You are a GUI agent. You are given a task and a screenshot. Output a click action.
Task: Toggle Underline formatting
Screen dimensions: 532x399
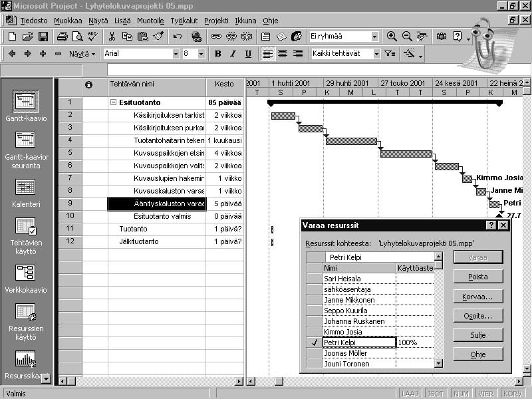[x=248, y=54]
